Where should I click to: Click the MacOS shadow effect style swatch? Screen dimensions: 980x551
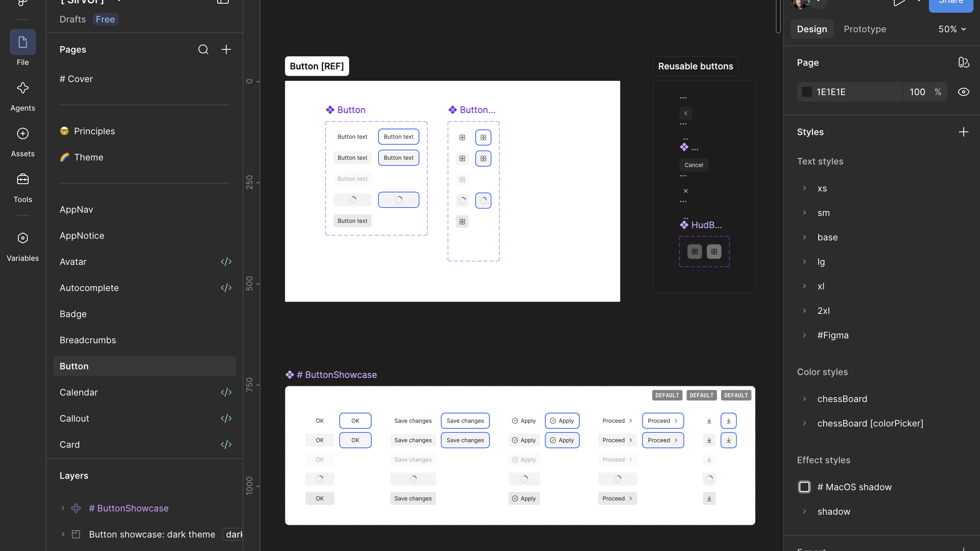[x=804, y=487]
